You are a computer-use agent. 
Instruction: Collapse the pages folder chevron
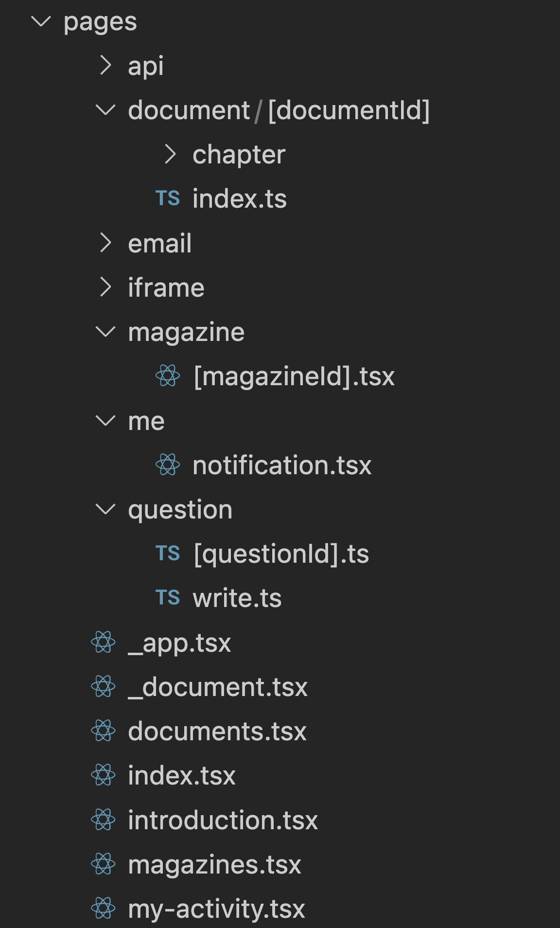click(41, 21)
